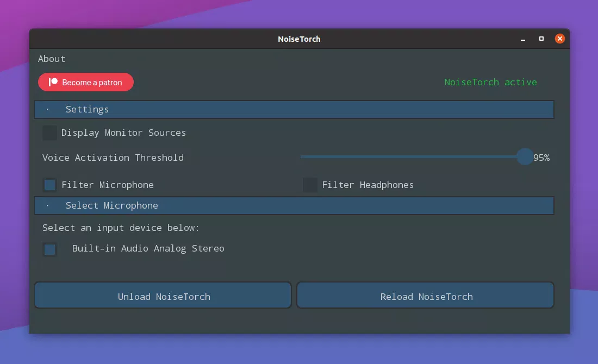This screenshot has width=598, height=364.
Task: Click Unload NoiseTorch
Action: click(163, 296)
